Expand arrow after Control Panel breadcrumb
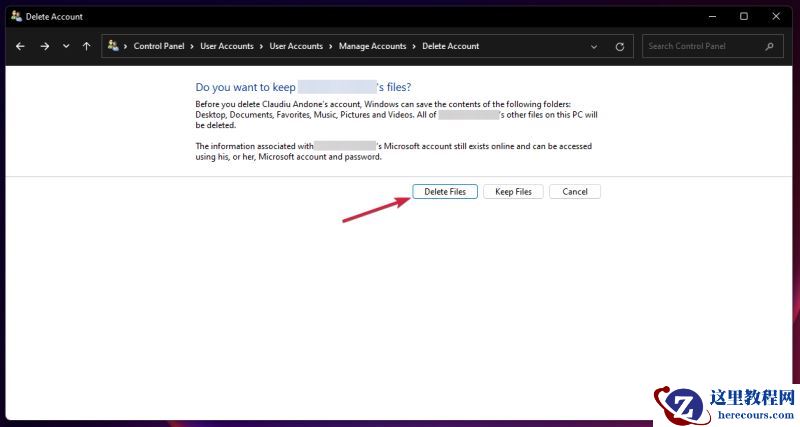The height and width of the screenshot is (427, 800). coord(192,46)
